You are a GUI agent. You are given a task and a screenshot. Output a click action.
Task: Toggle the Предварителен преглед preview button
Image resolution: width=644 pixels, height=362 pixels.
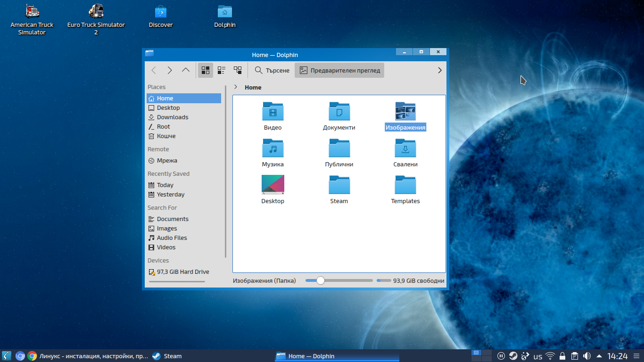pyautogui.click(x=339, y=70)
